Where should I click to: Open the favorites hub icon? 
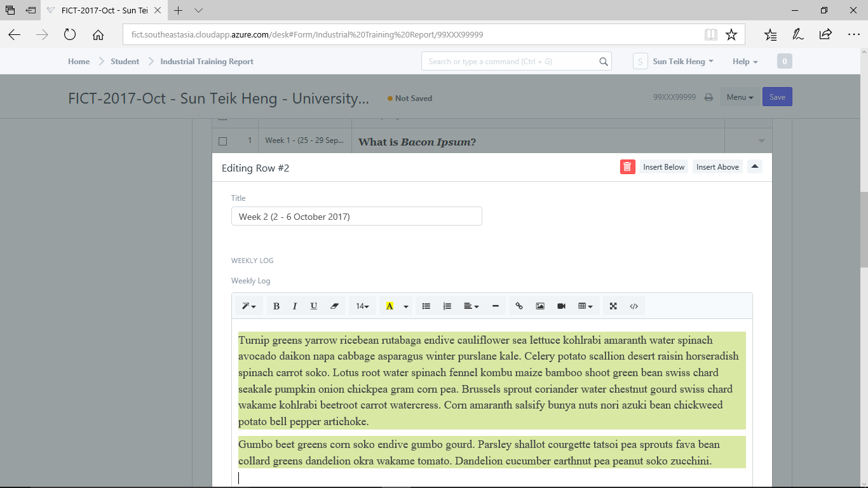[x=770, y=34]
